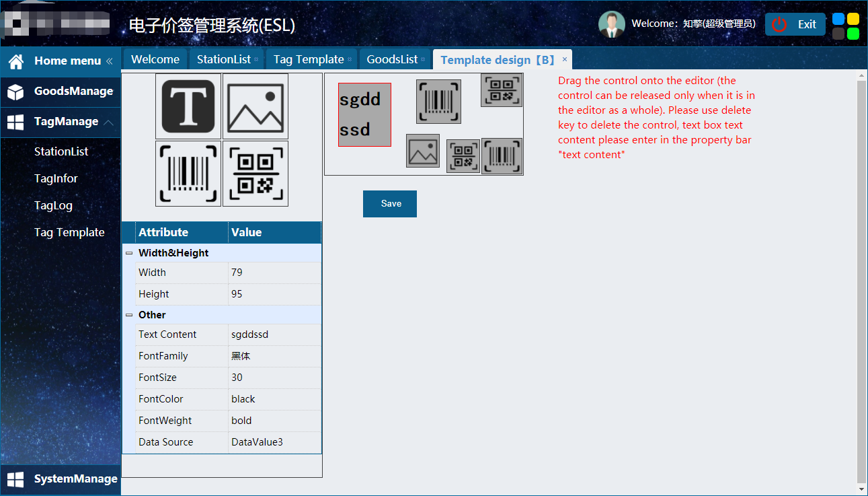Image resolution: width=868 pixels, height=496 pixels.
Task: Click the Welcome username text in the header
Action: (693, 24)
